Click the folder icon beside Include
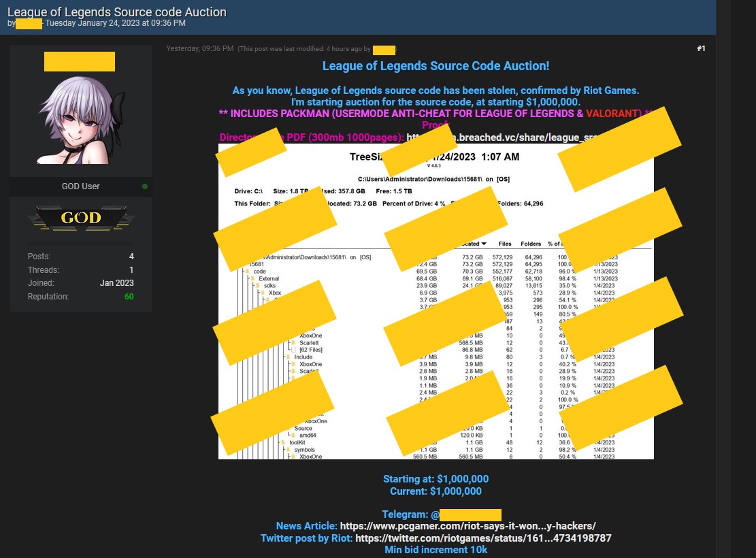Image resolution: width=756 pixels, height=558 pixels. point(289,357)
